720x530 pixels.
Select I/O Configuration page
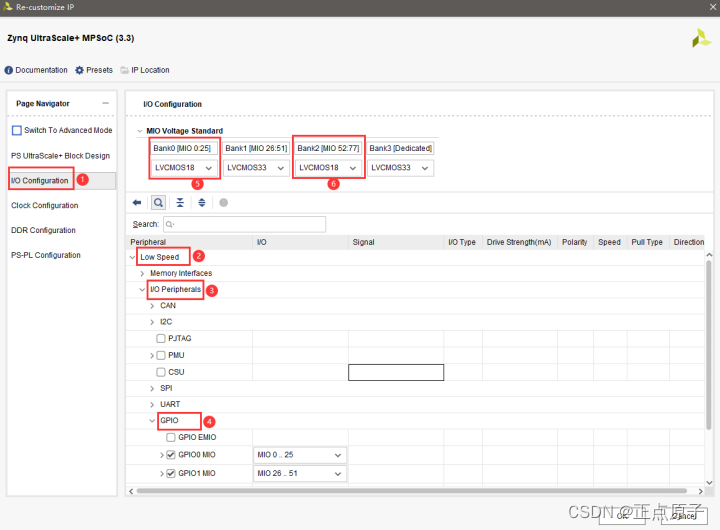point(39,180)
